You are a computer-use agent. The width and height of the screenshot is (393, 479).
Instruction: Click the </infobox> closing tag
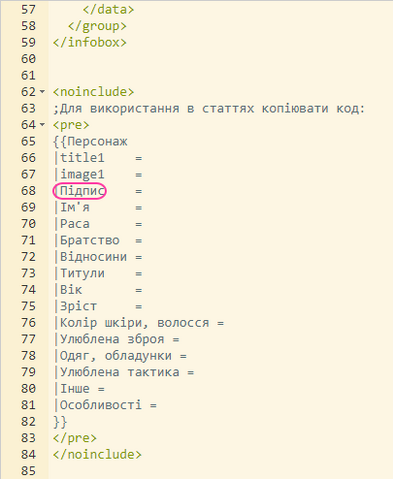pos(90,42)
